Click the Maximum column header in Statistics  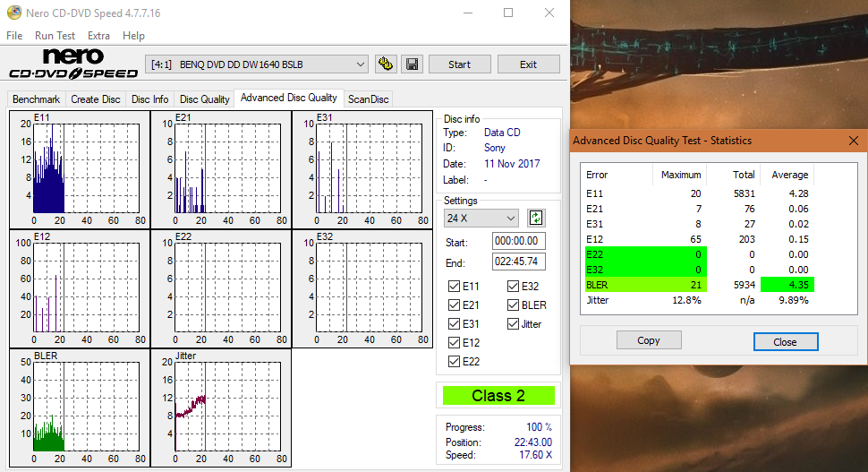coord(680,175)
